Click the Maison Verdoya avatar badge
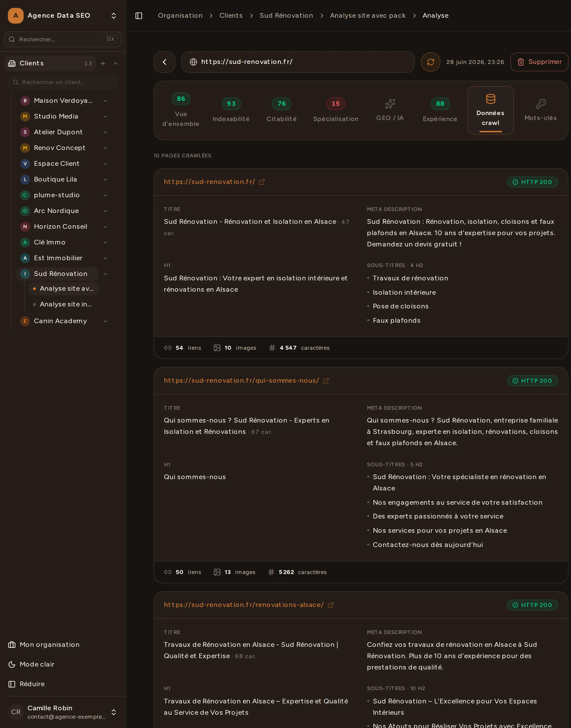Viewport: 571px width, 728px height. [25, 101]
